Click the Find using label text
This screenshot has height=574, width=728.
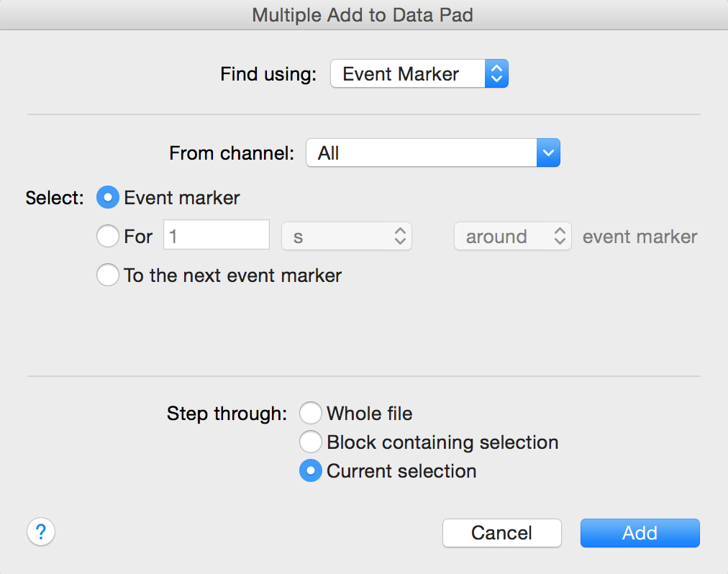268,74
